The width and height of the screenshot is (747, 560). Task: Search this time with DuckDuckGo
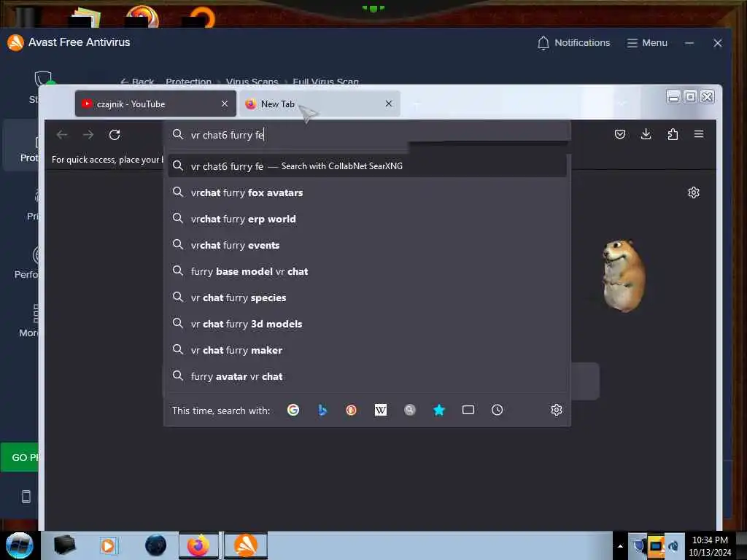point(351,410)
